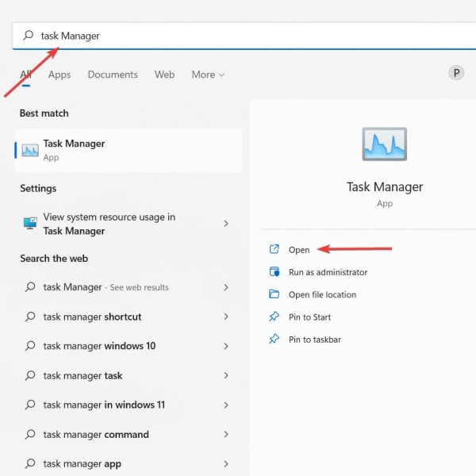Click the Run as administrator shield icon
This screenshot has height=476, width=476.
click(x=274, y=271)
